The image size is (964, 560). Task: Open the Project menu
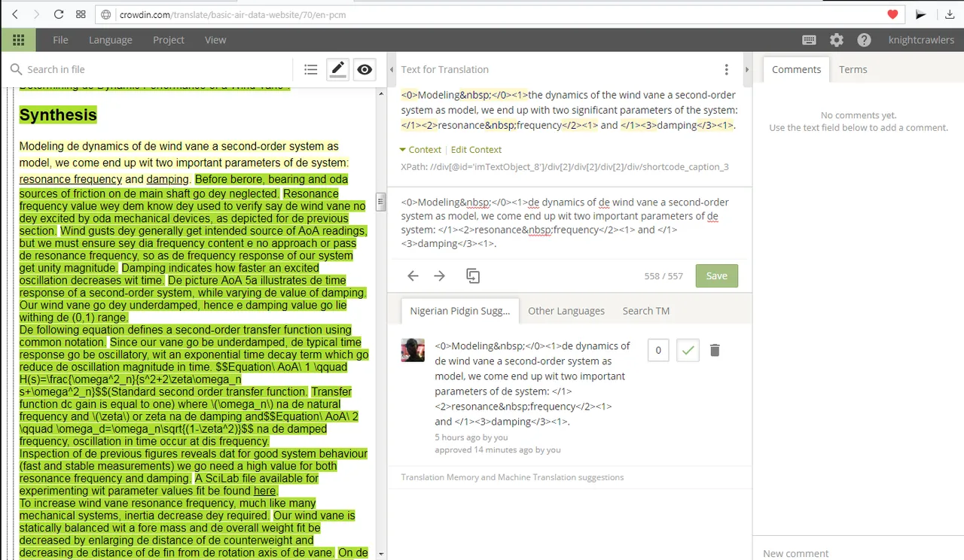169,40
